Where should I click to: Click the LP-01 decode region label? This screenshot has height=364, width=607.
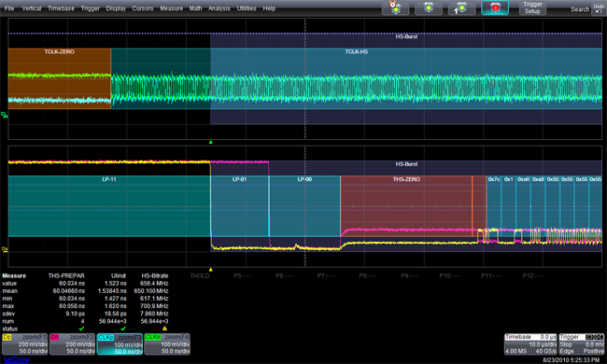coord(239,179)
